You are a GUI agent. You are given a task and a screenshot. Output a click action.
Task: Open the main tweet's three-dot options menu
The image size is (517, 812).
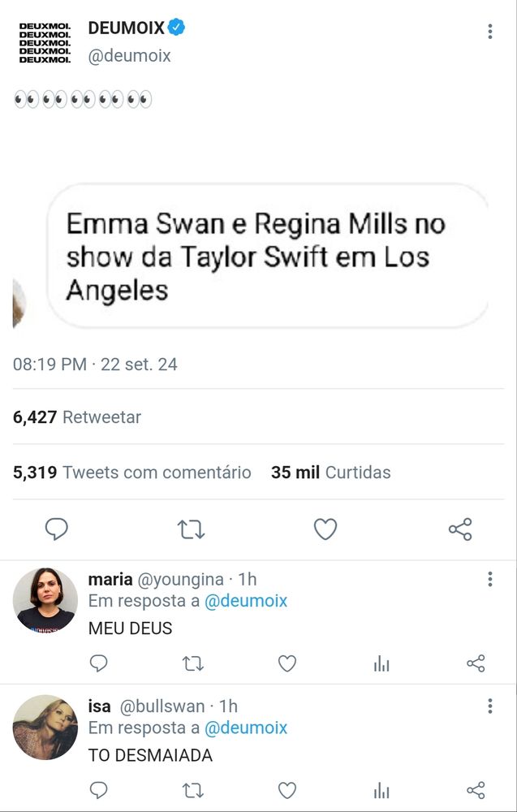pyautogui.click(x=489, y=32)
